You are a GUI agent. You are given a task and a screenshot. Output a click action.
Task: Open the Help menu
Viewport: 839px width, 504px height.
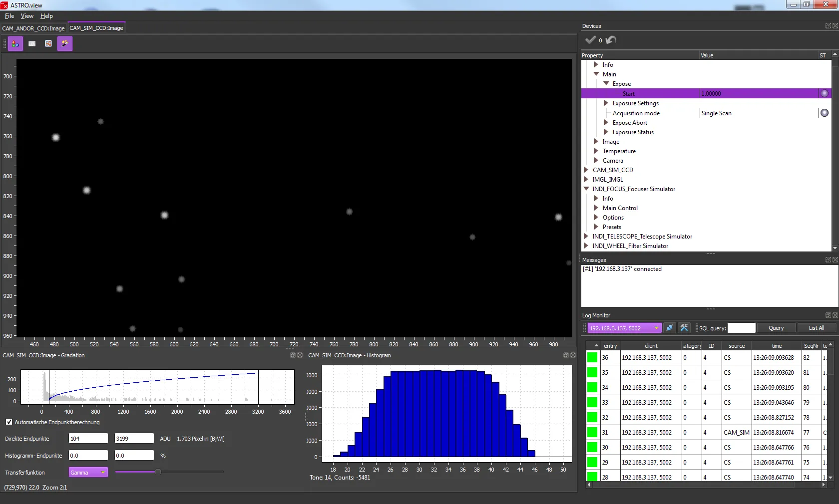(46, 16)
